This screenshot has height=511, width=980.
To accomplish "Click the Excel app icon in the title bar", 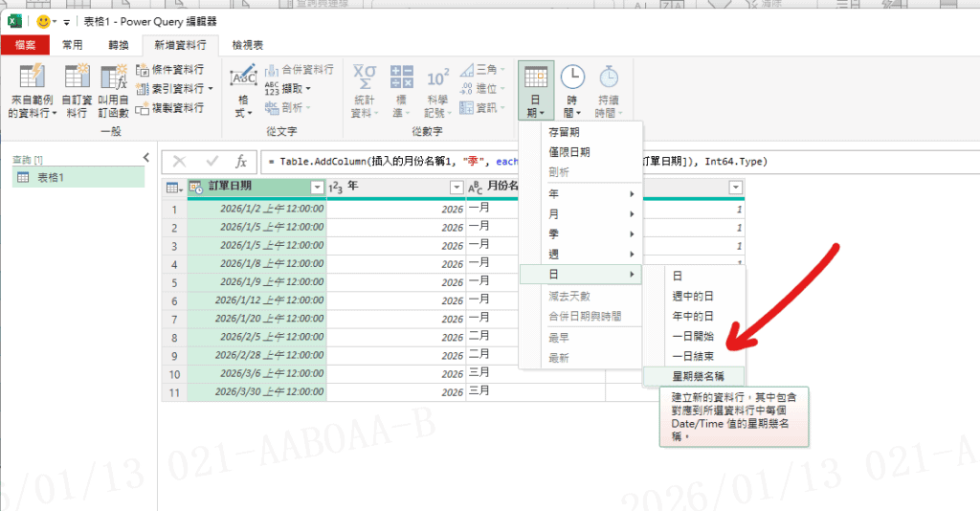I will coord(14,21).
